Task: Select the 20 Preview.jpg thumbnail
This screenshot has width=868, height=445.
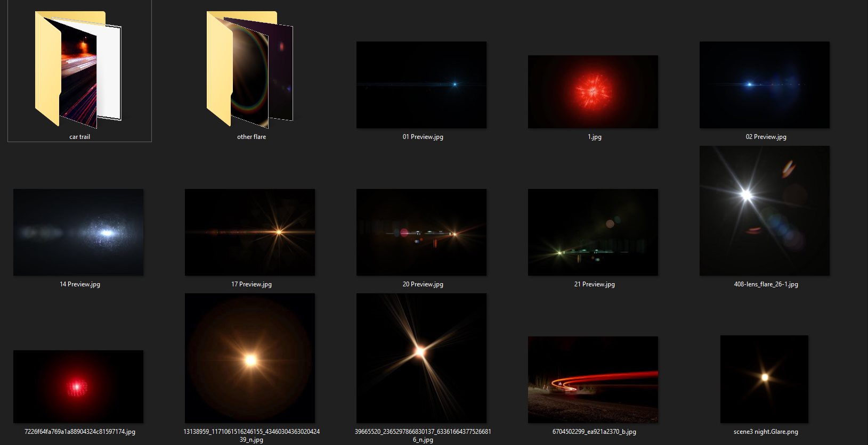Action: click(421, 232)
